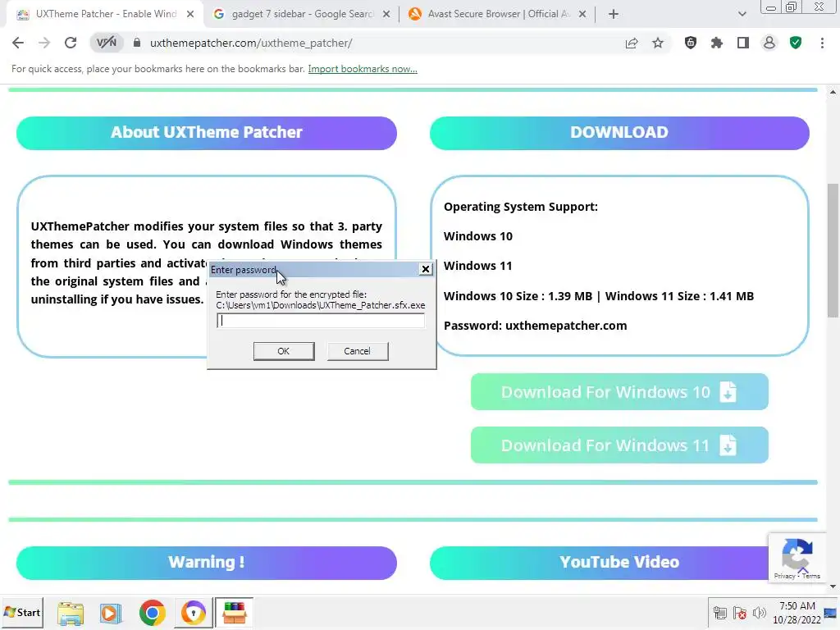This screenshot has height=630, width=840.
Task: Click the Show desktop button
Action: point(831,613)
